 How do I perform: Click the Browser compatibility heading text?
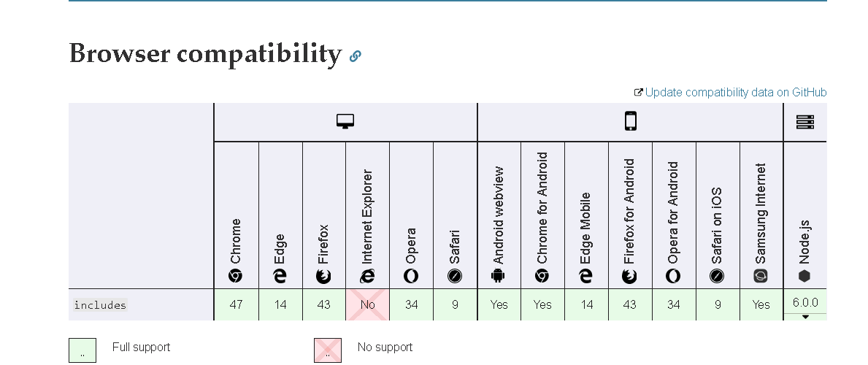tap(205, 54)
